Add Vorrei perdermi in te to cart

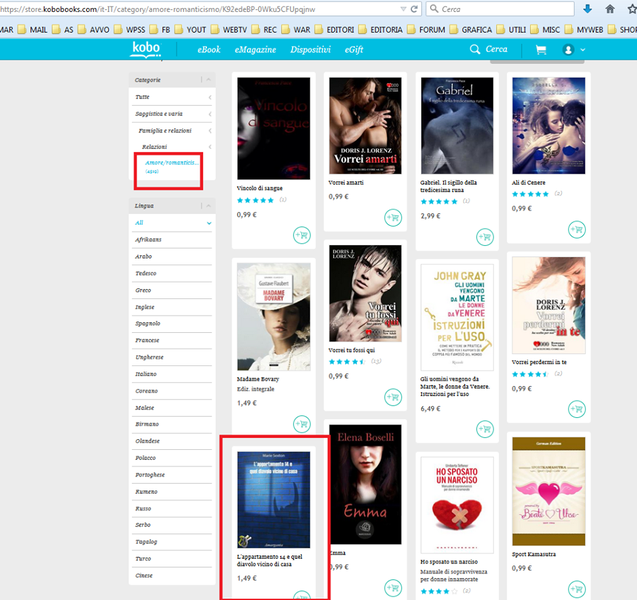click(x=576, y=409)
